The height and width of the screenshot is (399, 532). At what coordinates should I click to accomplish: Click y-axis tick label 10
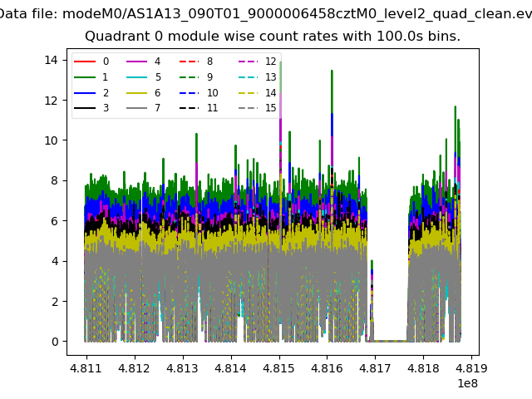[52, 140]
